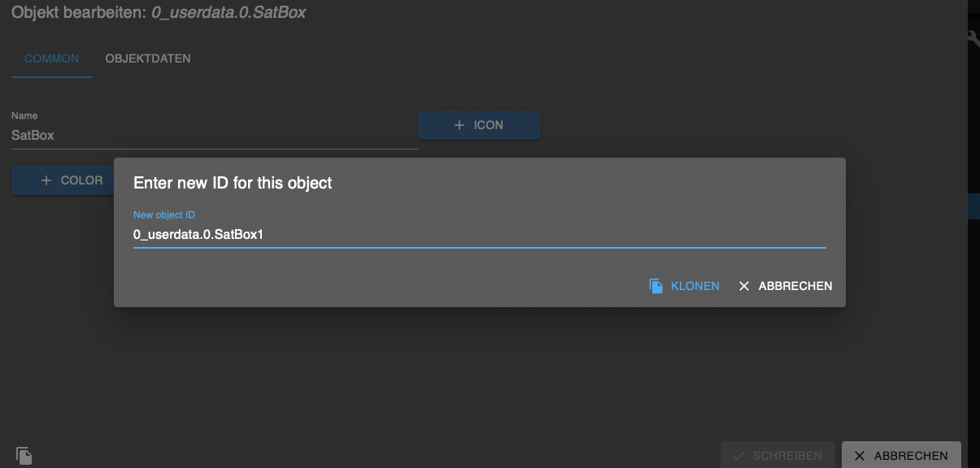Image resolution: width=980 pixels, height=468 pixels.
Task: Click the clone object icon at bottom left
Action: pyautogui.click(x=24, y=456)
